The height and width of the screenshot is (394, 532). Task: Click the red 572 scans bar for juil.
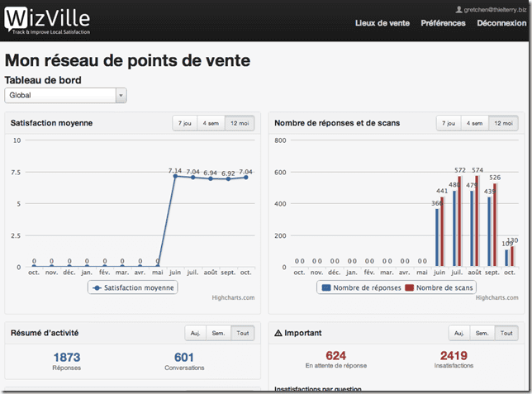coord(460,221)
